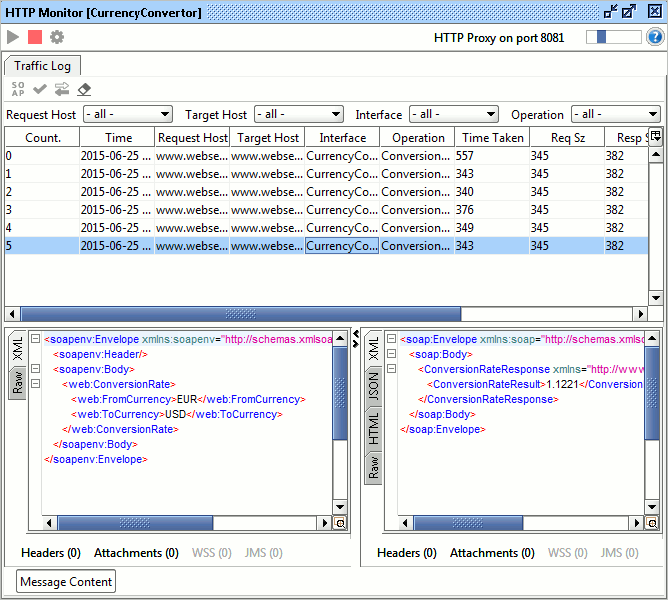This screenshot has width=668, height=600.
Task: Click the Message Content button
Action: point(66,582)
